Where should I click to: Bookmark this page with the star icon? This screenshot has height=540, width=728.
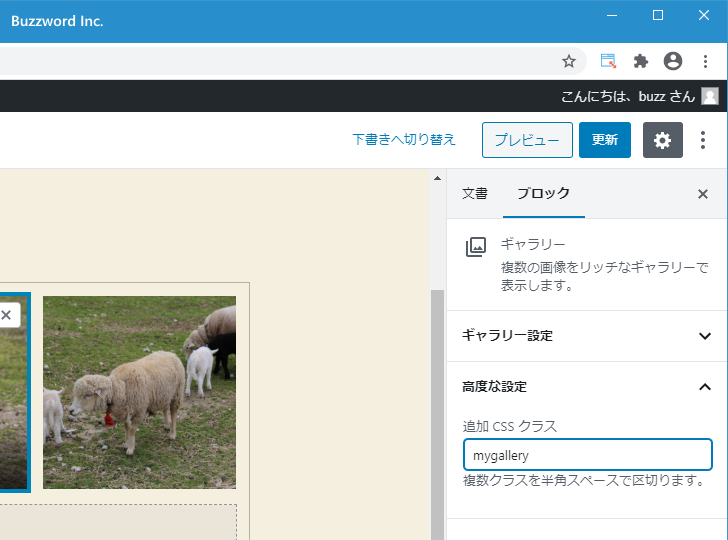pyautogui.click(x=569, y=61)
